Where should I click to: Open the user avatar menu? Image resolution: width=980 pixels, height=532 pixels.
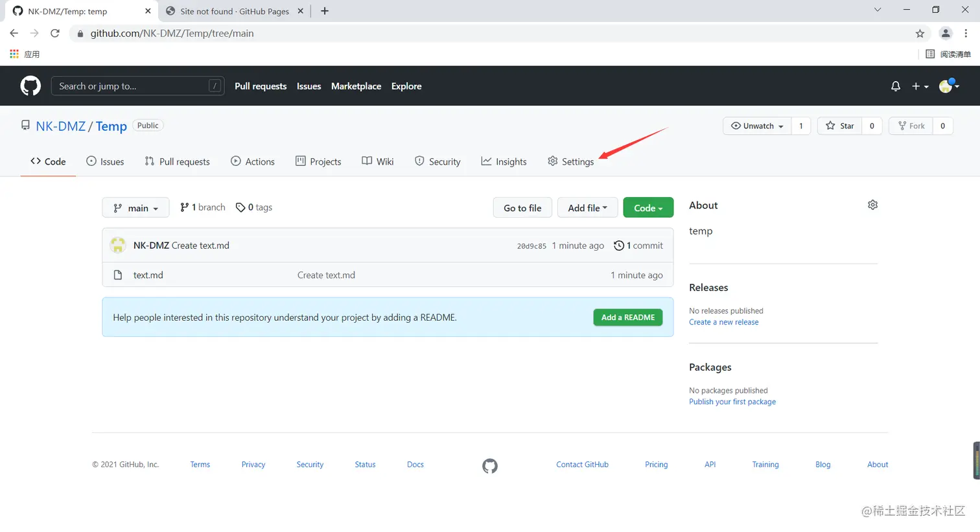(x=949, y=86)
